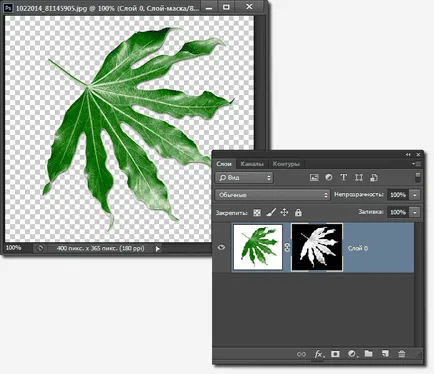Delete layer using the trash icon
434x374 pixels.
point(402,354)
